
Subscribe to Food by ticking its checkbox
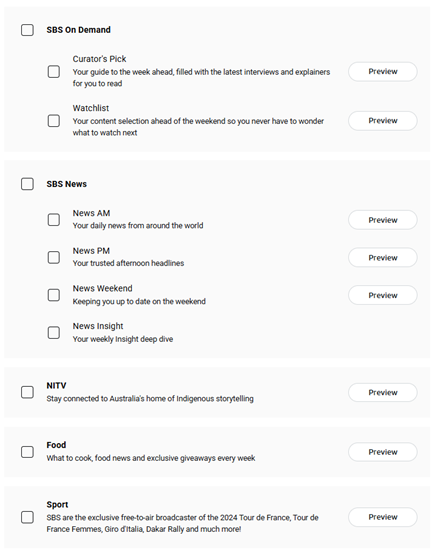tap(27, 452)
